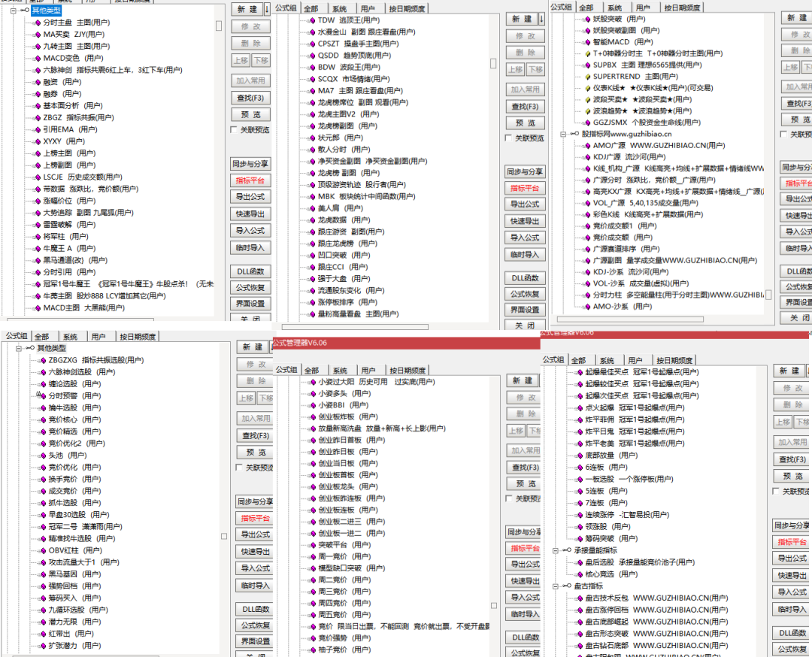Click the yellow icon next to 仪表K线★

tap(587, 88)
